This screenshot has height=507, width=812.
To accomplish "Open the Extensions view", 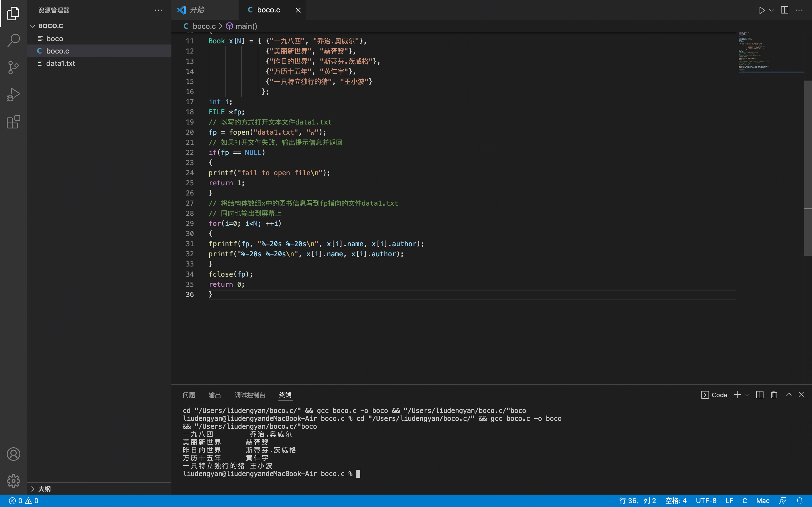I will click(14, 122).
